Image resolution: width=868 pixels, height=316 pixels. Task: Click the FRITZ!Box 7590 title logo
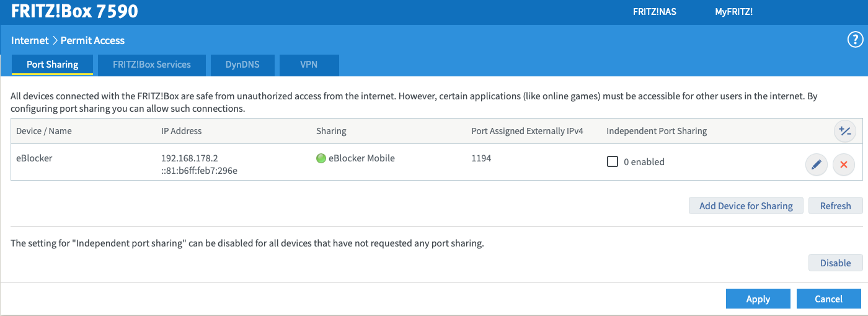tap(74, 11)
